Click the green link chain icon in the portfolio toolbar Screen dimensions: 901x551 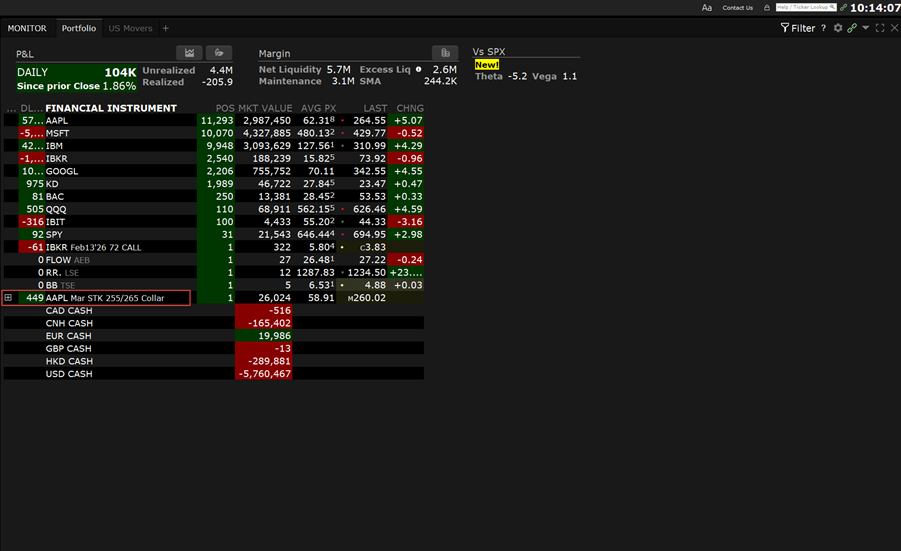coord(852,28)
